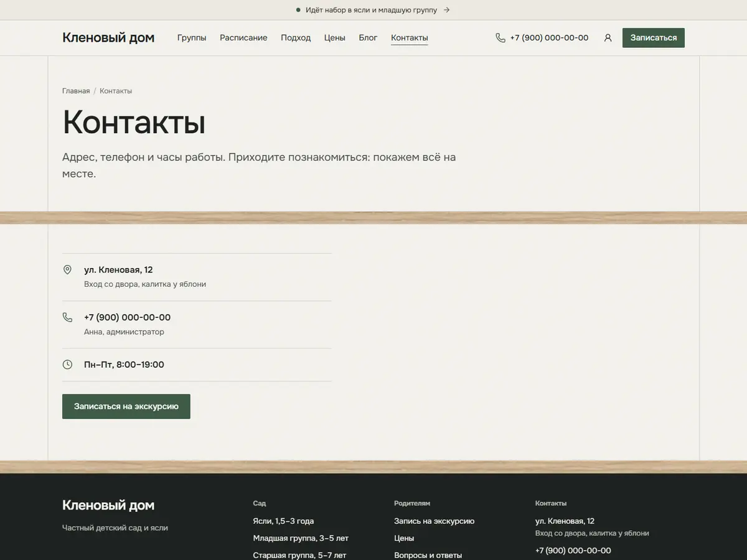
Task: Click the phone icon beside Анна, администратор
Action: coord(67,317)
